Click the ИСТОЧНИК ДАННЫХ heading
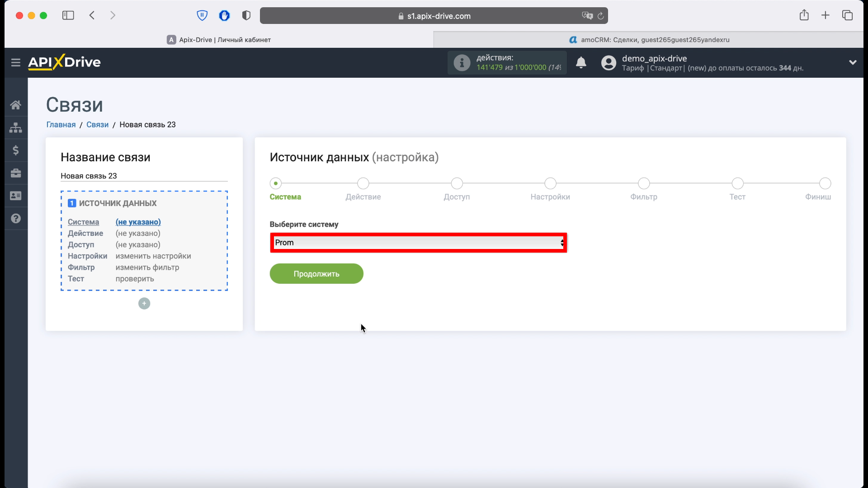The image size is (868, 488). [x=118, y=203]
